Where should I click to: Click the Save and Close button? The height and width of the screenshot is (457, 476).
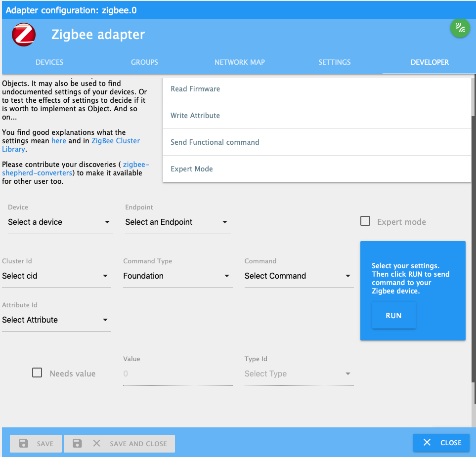(x=119, y=444)
